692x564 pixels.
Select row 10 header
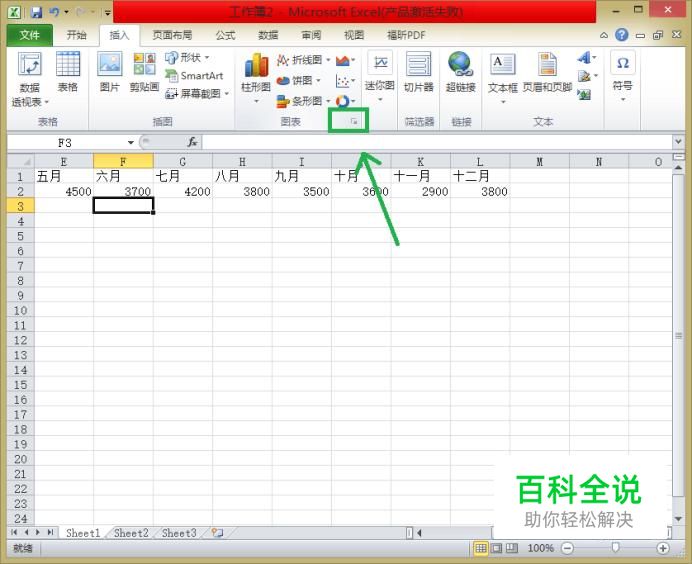coord(20,310)
